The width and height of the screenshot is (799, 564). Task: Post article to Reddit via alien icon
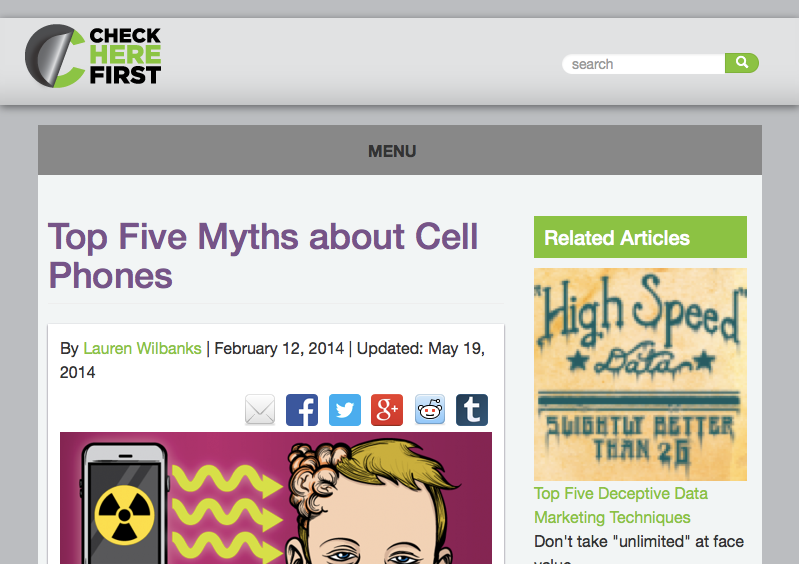pyautogui.click(x=430, y=410)
